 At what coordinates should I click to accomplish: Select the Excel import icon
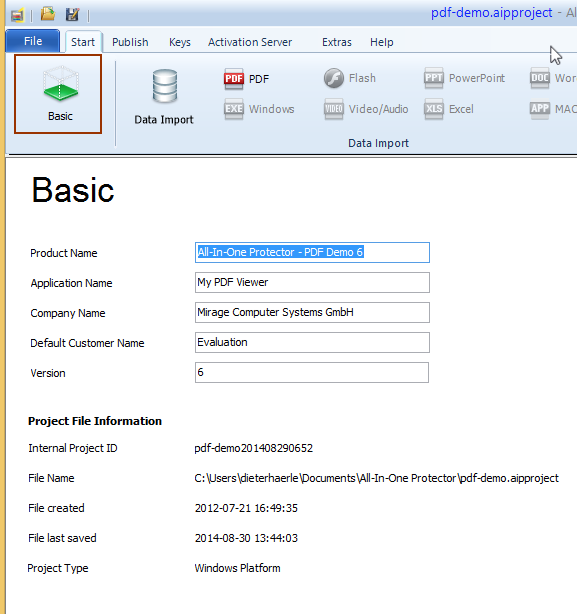(x=434, y=108)
